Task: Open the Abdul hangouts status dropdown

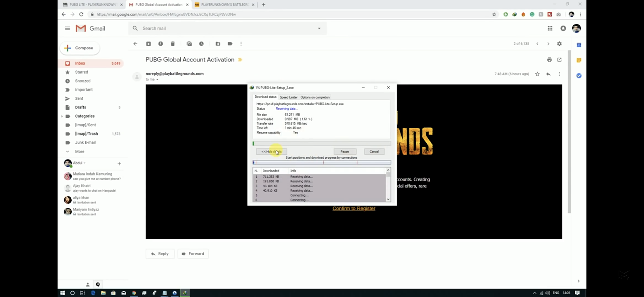Action: [85, 163]
